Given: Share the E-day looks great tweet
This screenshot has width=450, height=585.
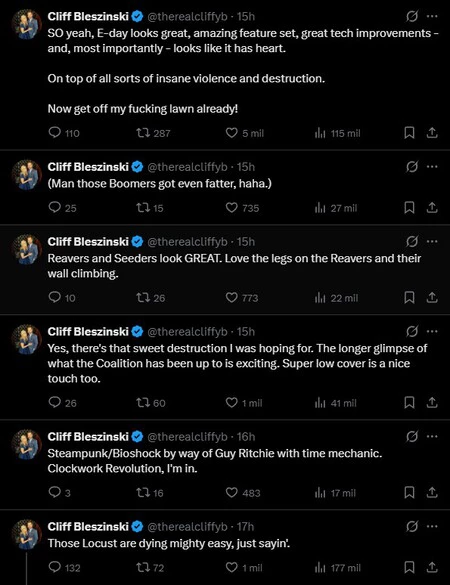Looking at the screenshot, I should pos(432,133).
